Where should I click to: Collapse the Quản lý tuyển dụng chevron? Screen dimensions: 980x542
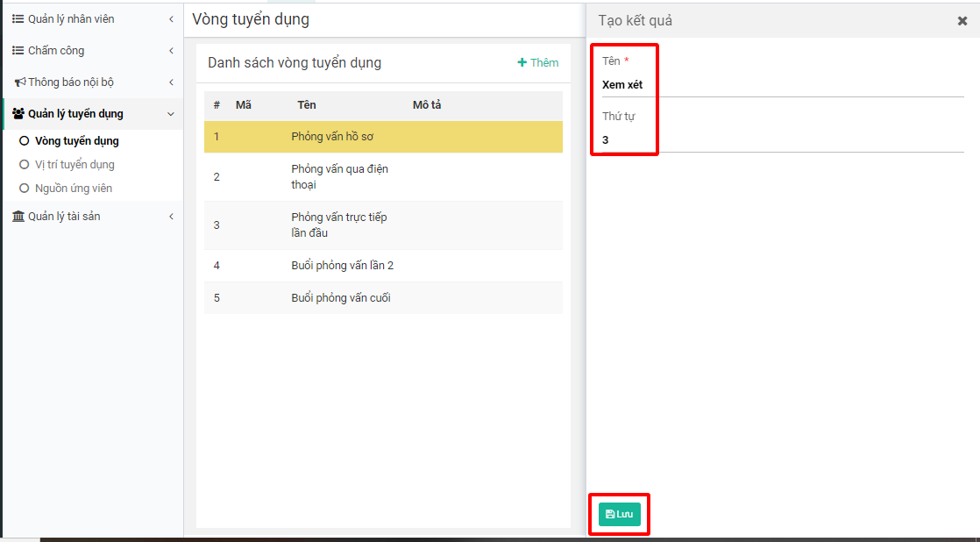click(171, 114)
